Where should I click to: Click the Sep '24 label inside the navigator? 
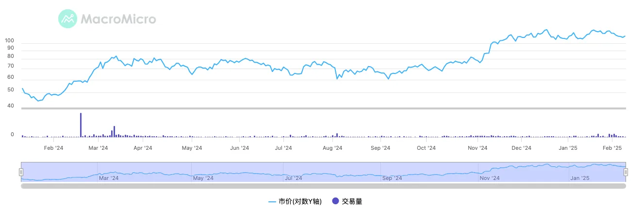point(392,178)
